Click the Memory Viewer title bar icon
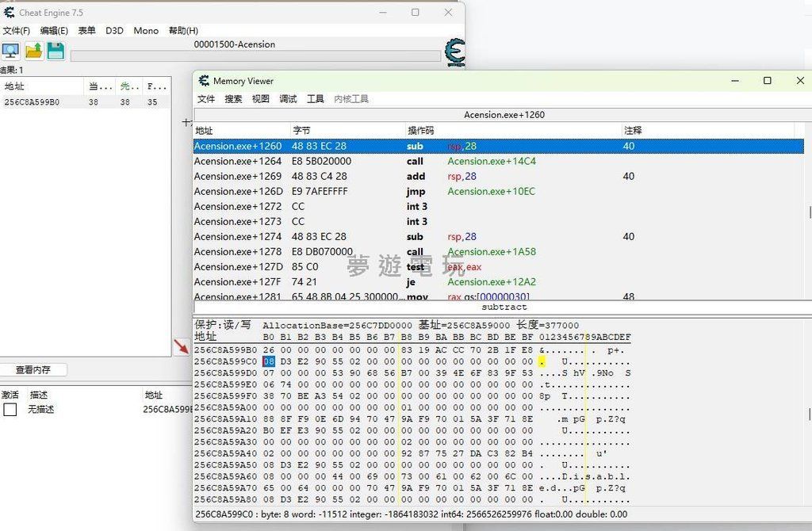Image resolution: width=812 pixels, height=531 pixels. [204, 81]
